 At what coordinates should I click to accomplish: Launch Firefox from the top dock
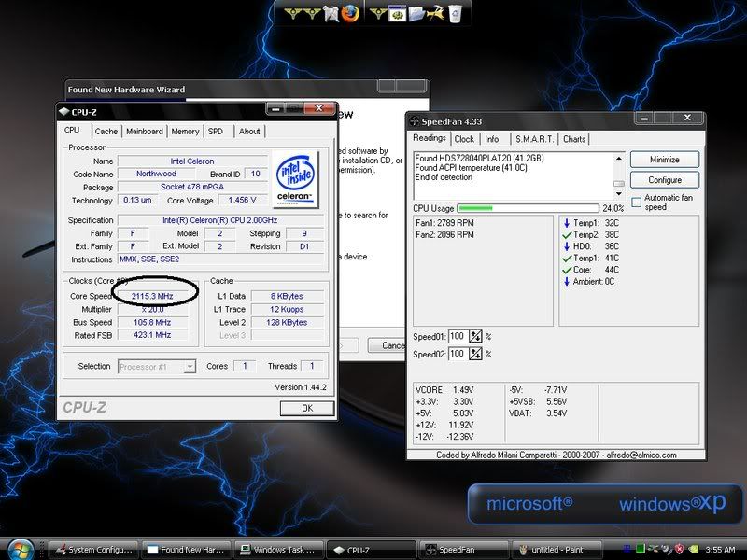point(349,13)
